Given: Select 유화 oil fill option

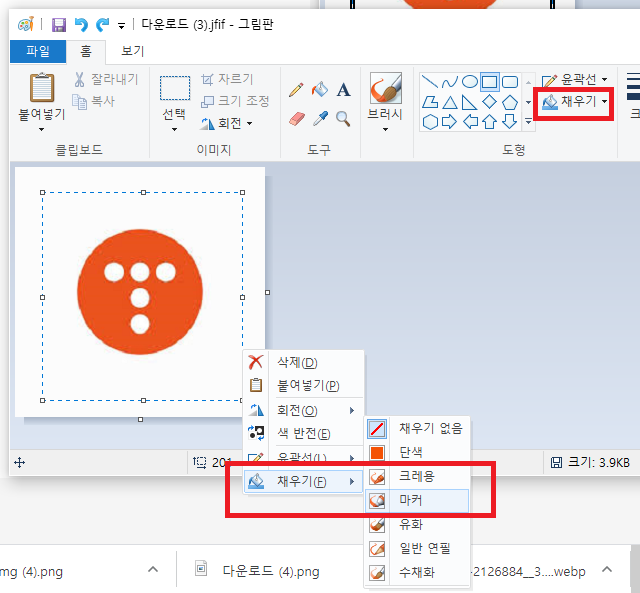Looking at the screenshot, I should pyautogui.click(x=418, y=524).
